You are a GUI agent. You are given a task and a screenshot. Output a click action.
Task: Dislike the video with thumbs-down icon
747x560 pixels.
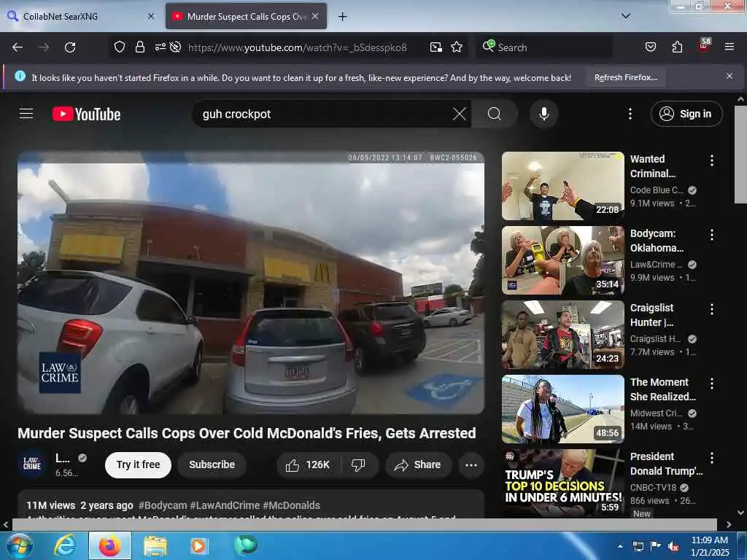click(x=358, y=464)
